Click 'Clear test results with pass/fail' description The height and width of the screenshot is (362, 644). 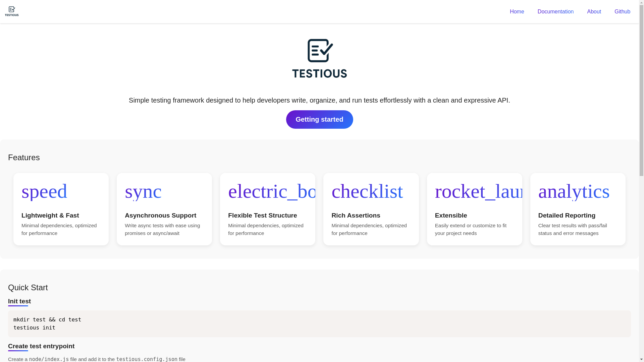pos(573,229)
